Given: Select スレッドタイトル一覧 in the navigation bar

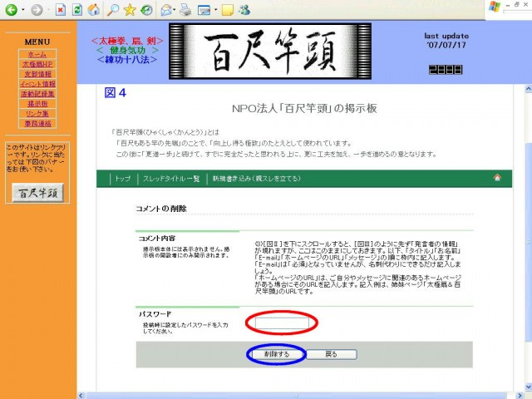Looking at the screenshot, I should (170, 179).
